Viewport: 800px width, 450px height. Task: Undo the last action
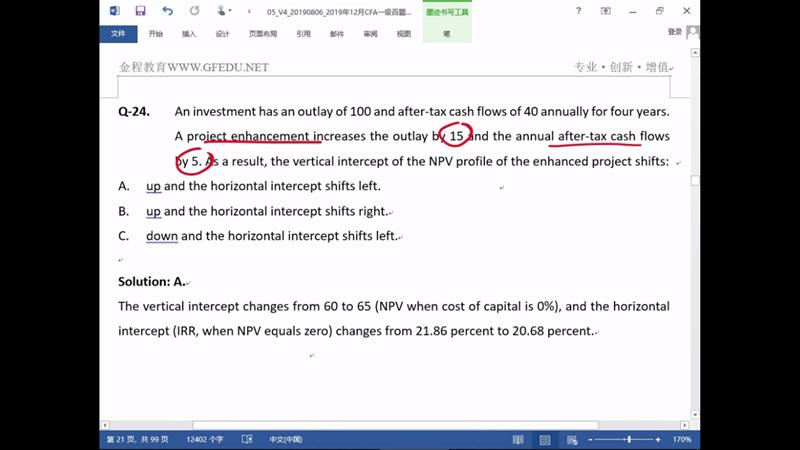point(167,11)
